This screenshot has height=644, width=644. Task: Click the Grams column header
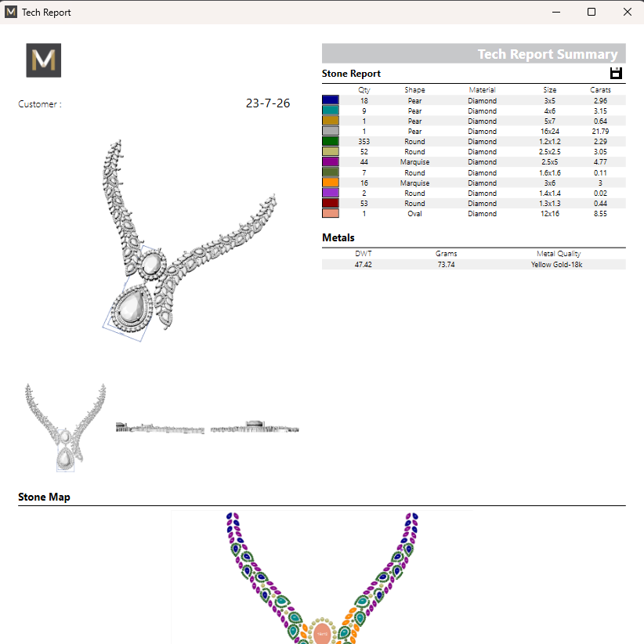pyautogui.click(x=446, y=254)
